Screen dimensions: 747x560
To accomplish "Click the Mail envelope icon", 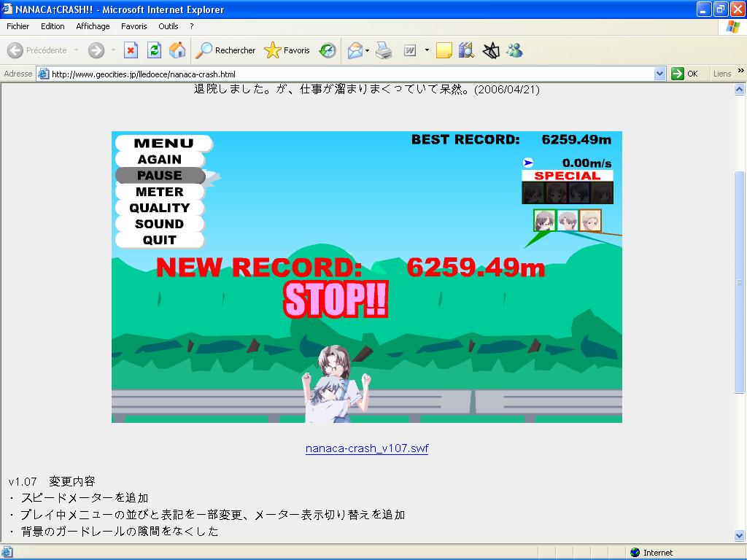I will click(x=355, y=50).
